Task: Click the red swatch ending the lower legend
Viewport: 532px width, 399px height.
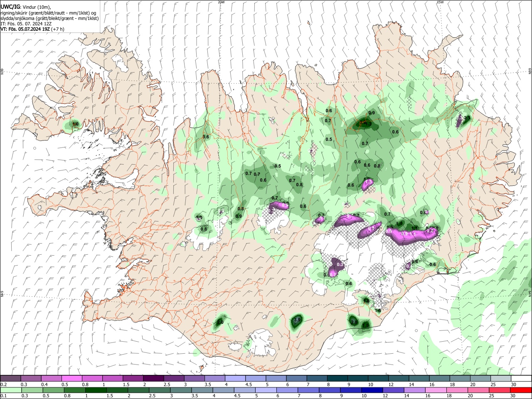Action: [x=521, y=390]
